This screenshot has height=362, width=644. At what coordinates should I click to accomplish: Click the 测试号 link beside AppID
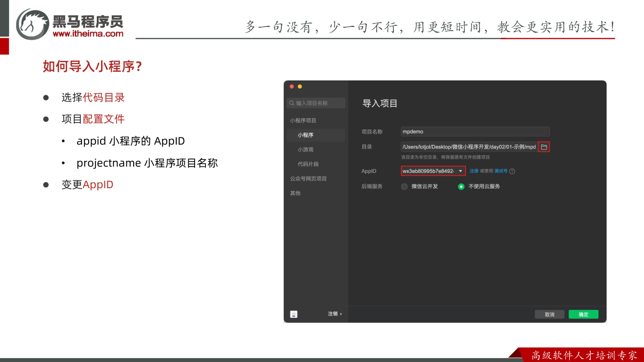click(x=501, y=171)
